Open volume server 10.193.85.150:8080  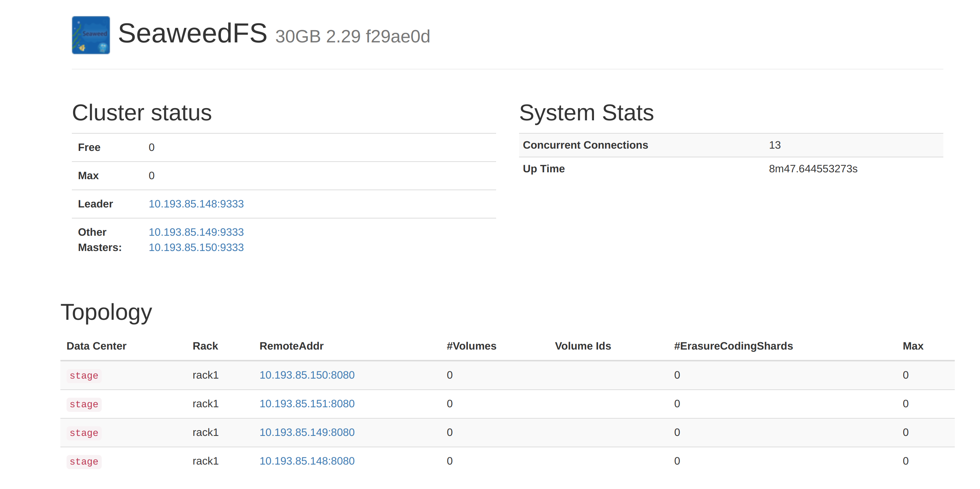(x=307, y=375)
